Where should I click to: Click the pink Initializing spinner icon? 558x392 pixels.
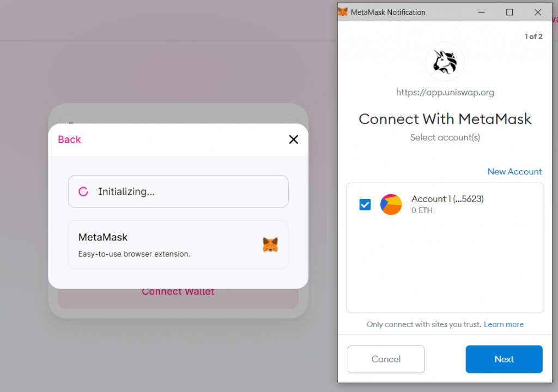83,191
